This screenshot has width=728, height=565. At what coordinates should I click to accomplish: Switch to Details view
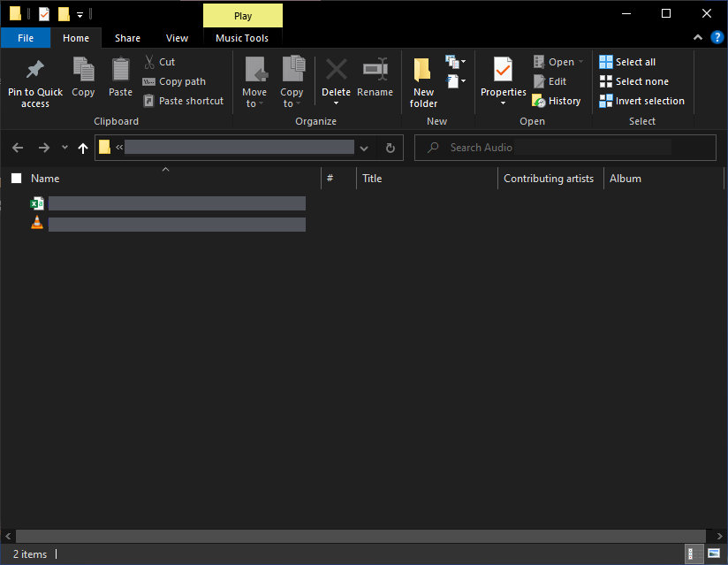pos(694,554)
